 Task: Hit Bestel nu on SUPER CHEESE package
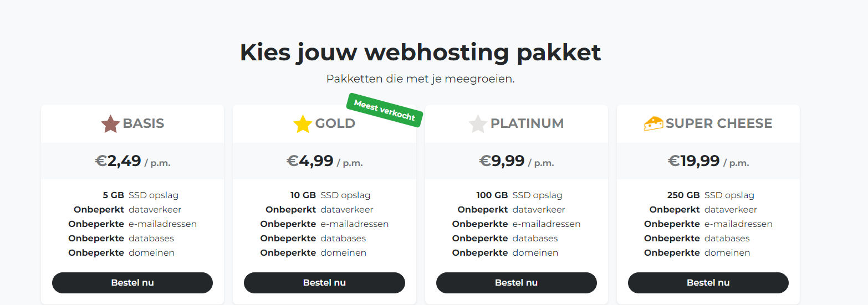708,283
